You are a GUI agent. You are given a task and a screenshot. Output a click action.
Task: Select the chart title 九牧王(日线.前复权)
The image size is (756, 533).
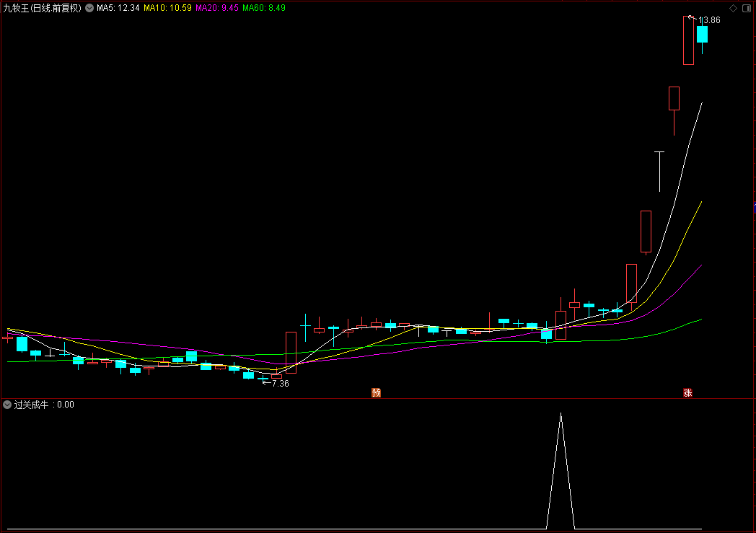click(x=43, y=8)
